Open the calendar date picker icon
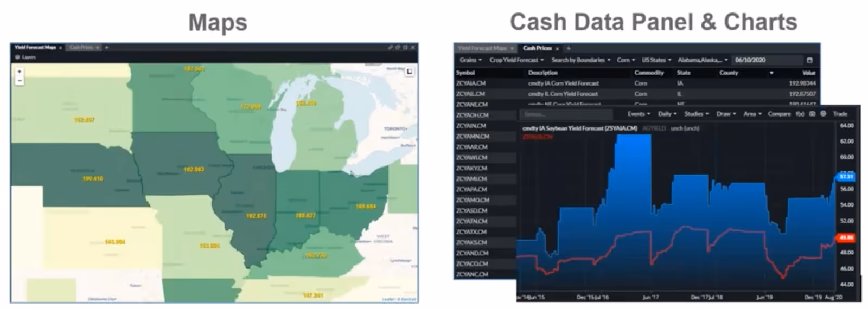Screen dimensions: 868x309 click(x=809, y=60)
